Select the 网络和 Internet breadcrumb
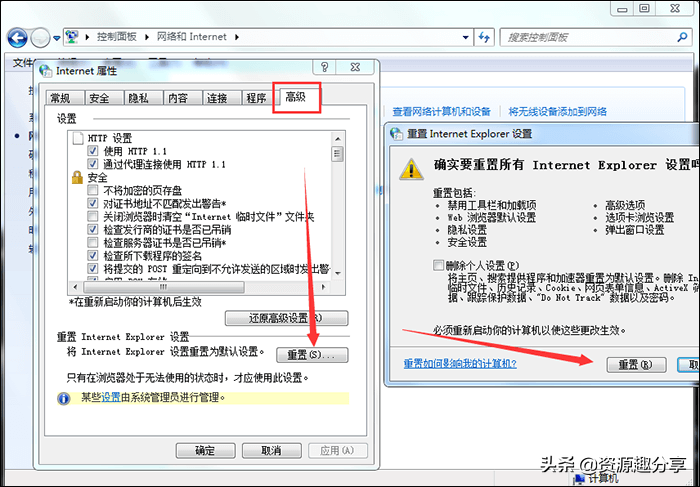The height and width of the screenshot is (487, 700). tap(192, 37)
